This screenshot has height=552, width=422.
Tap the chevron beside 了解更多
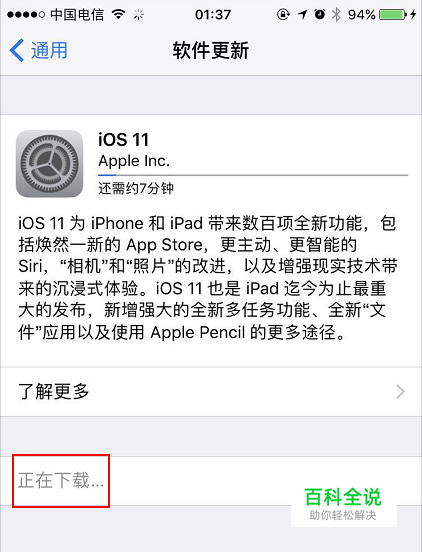tap(401, 391)
